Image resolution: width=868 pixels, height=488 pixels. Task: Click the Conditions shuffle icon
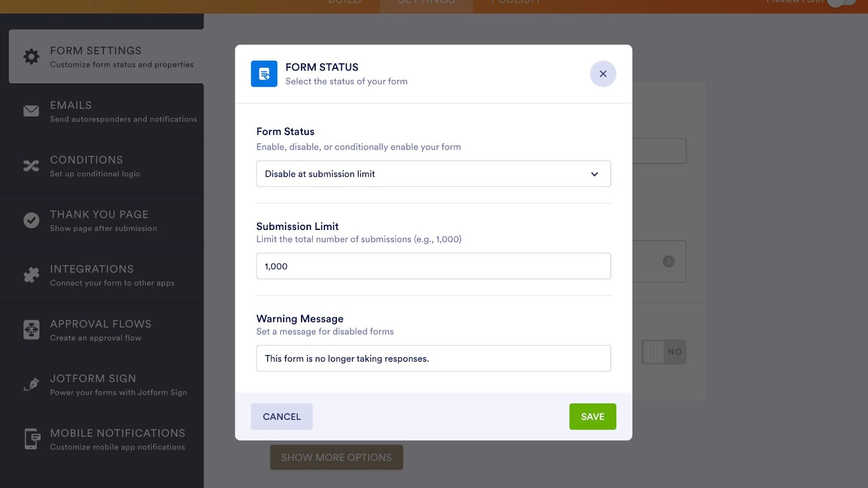point(31,166)
